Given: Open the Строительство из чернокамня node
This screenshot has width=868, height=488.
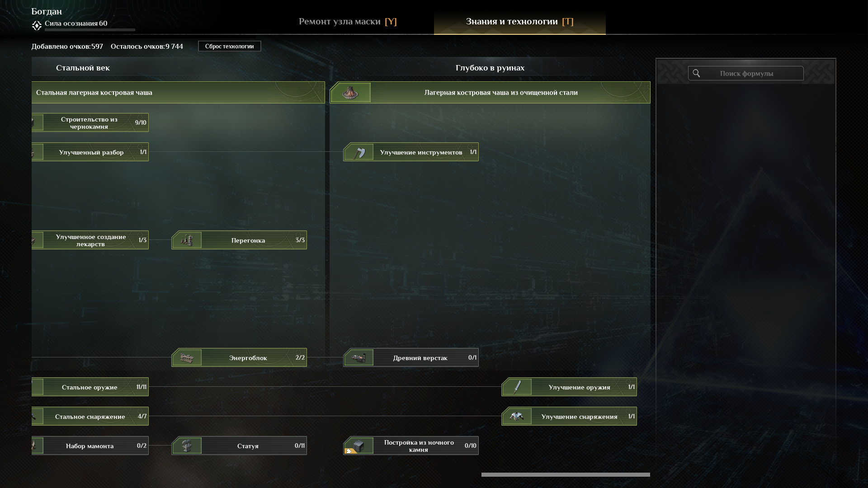Looking at the screenshot, I should [90, 123].
